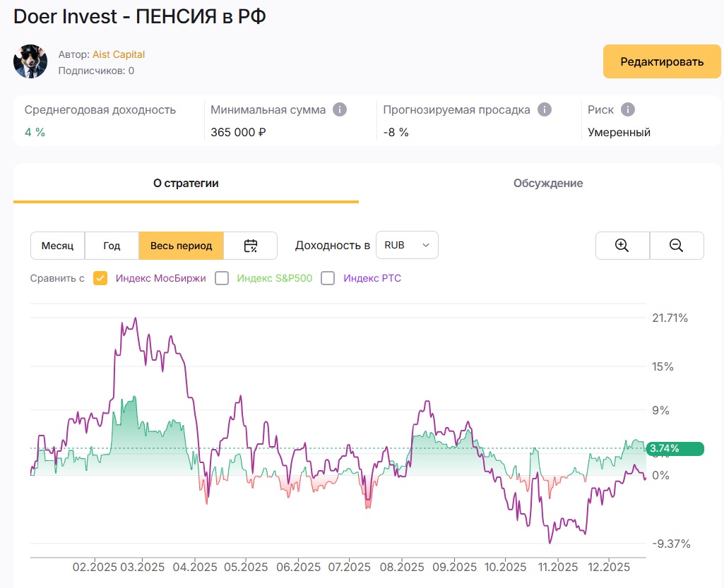The image size is (724, 588).
Task: Click the Редактировать button
Action: pyautogui.click(x=662, y=61)
